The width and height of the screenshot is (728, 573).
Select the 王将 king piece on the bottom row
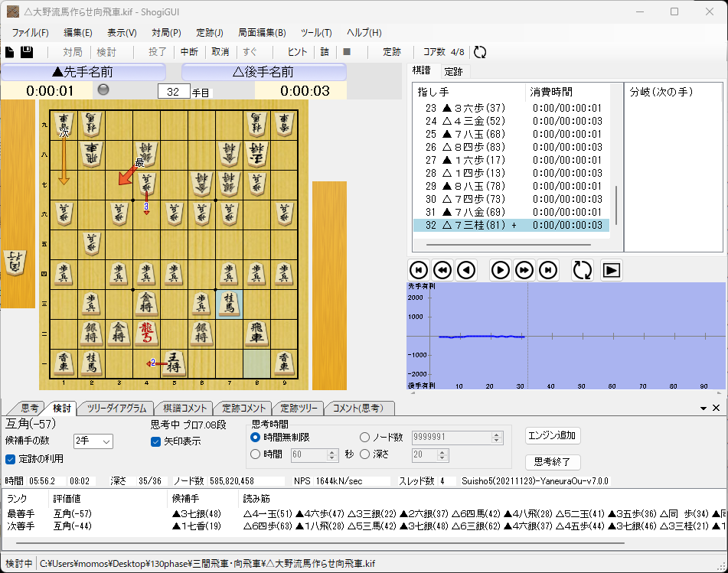[x=174, y=363]
